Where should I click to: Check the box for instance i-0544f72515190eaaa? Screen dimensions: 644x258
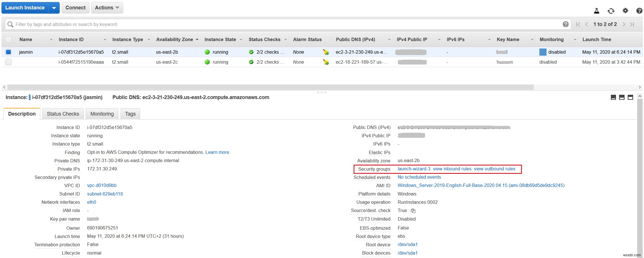coord(9,62)
